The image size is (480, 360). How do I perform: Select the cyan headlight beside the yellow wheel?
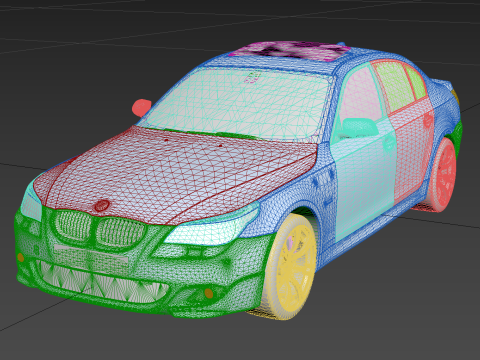tap(212, 227)
